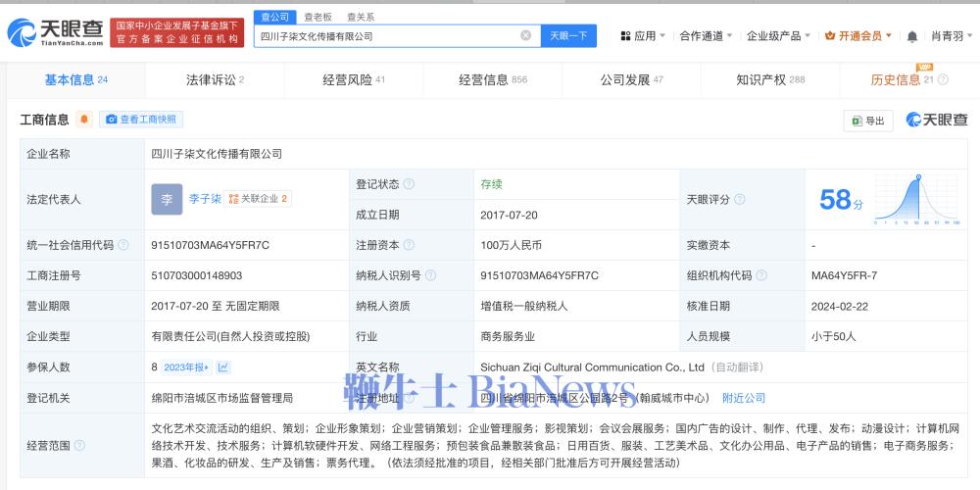
Task: Expand the 2023年报 selector
Action: coord(186,367)
